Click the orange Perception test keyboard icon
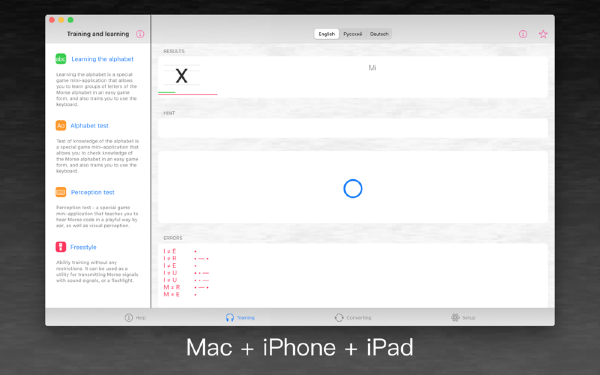Image resolution: width=600 pixels, height=375 pixels. [61, 192]
